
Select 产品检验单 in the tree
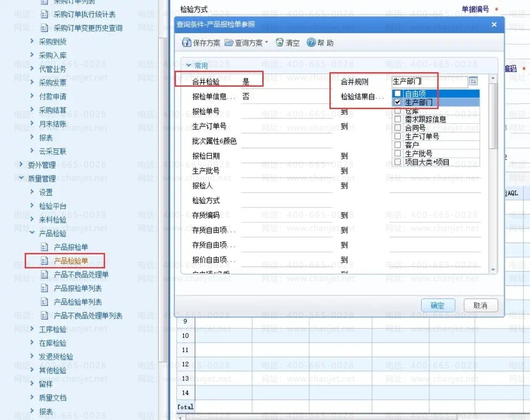pyautogui.click(x=71, y=261)
